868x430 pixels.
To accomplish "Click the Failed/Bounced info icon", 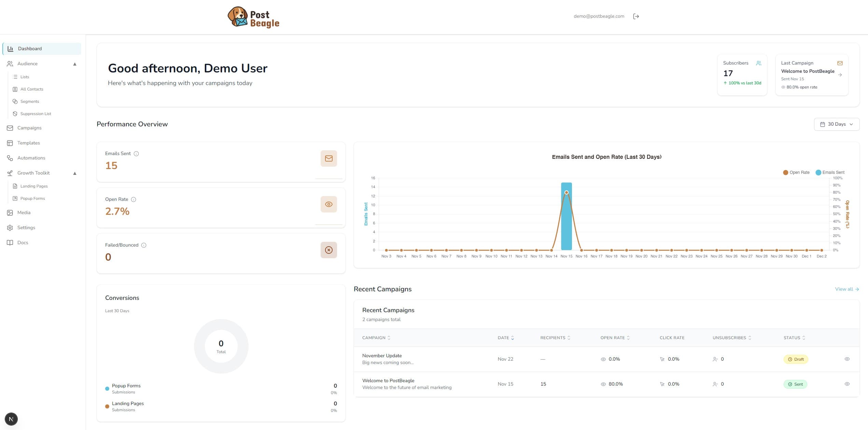I will click(144, 245).
